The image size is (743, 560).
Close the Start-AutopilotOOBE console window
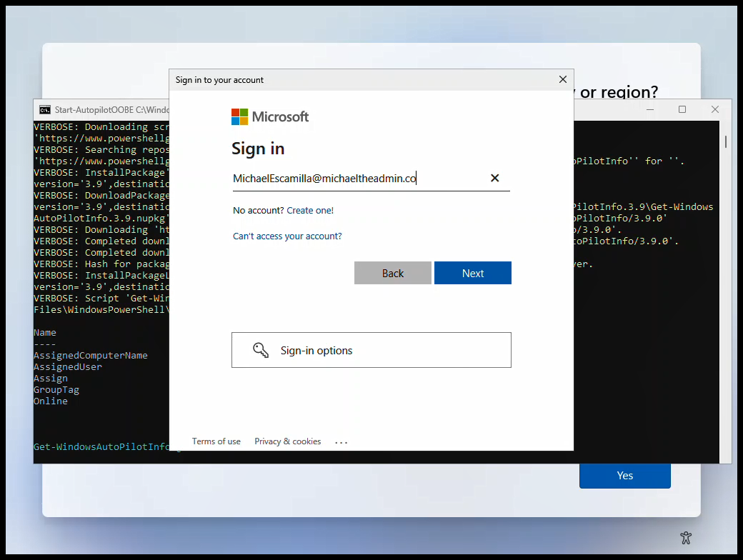pyautogui.click(x=715, y=110)
